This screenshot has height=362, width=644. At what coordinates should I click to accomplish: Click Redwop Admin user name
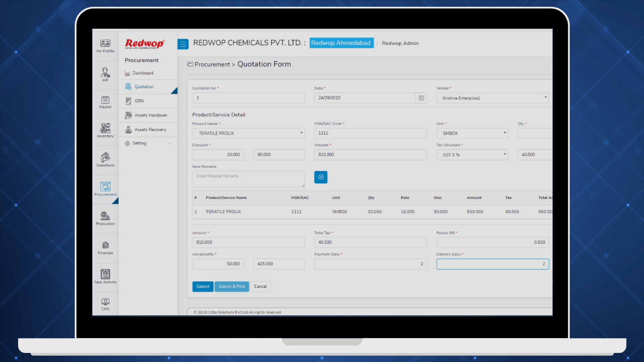400,43
